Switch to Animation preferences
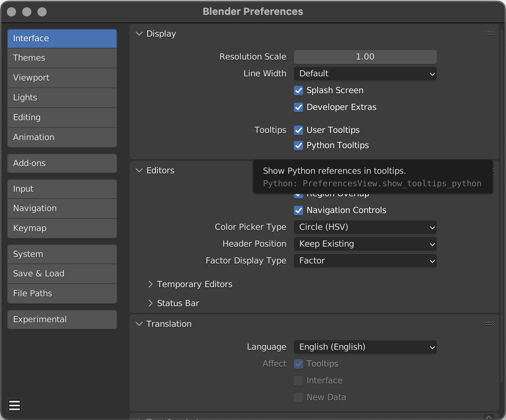The image size is (506, 420). click(x=62, y=137)
